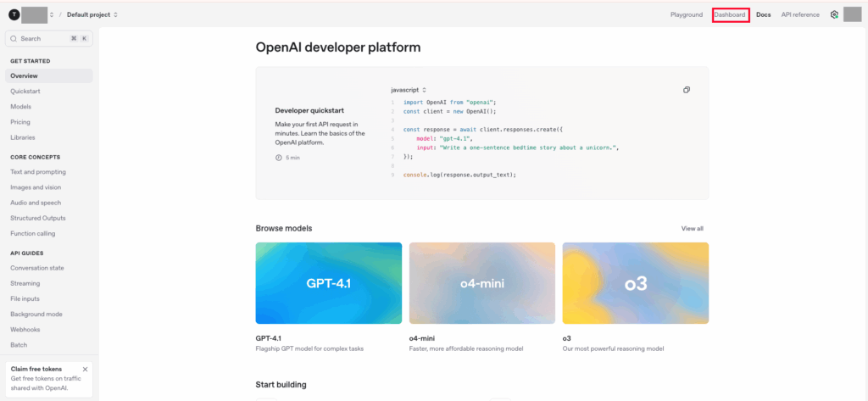Click the settings gear icon in header

click(834, 14)
